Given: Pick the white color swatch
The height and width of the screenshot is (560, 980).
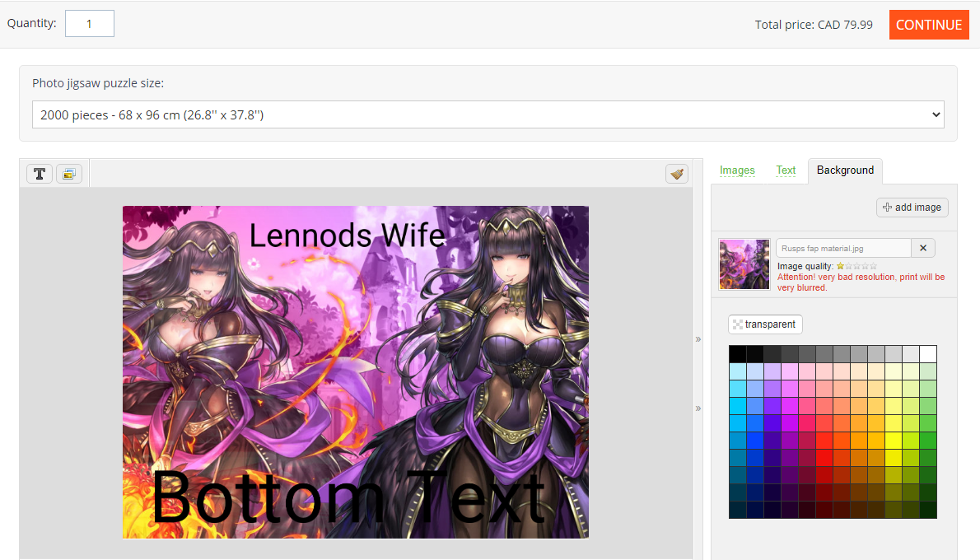Looking at the screenshot, I should (x=928, y=354).
